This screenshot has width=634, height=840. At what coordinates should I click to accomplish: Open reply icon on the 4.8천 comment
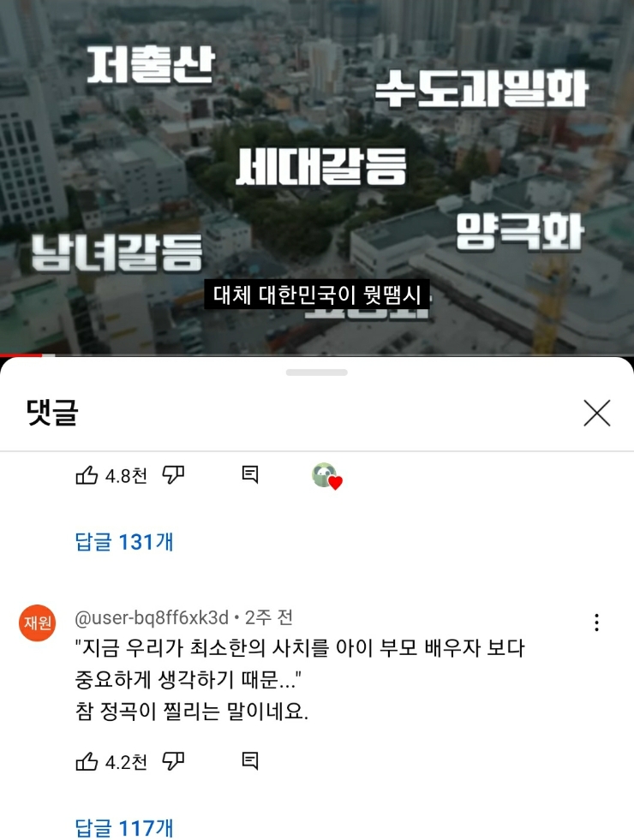point(250,474)
